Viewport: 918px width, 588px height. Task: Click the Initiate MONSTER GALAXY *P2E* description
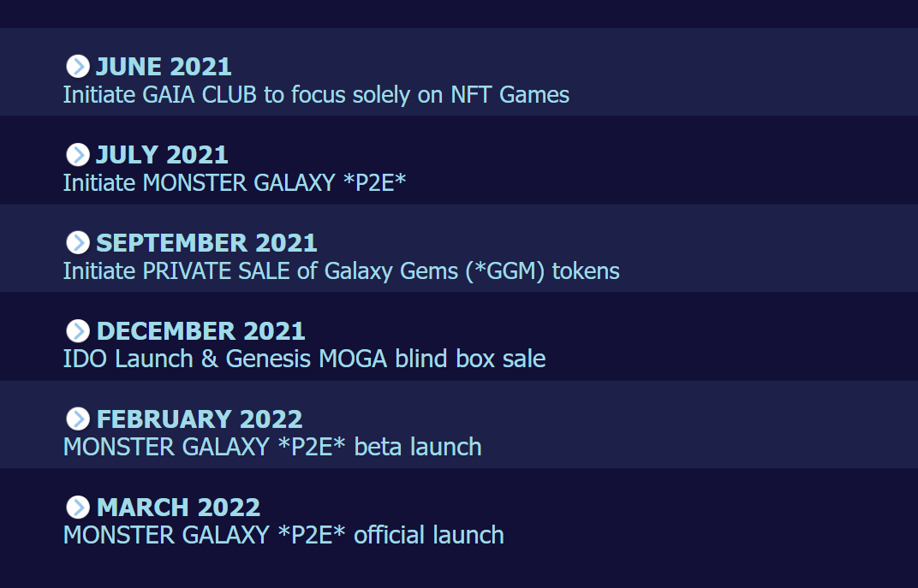pos(234,182)
